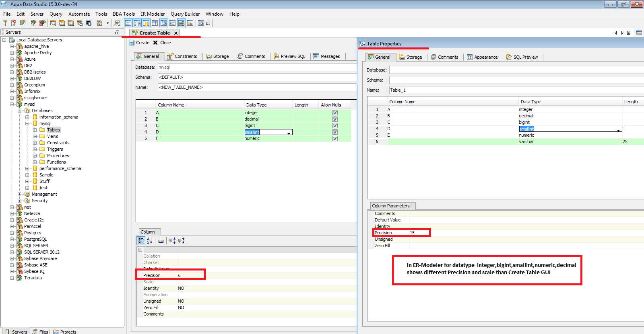This screenshot has height=334, width=644.
Task: Click the Column Name header in Table Properties
Action: (453, 102)
